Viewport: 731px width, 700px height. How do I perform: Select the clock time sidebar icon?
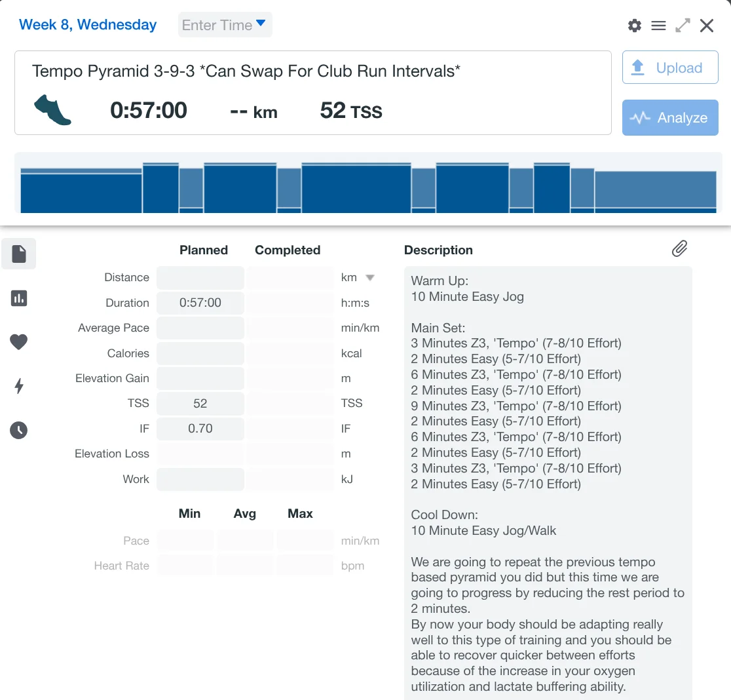[19, 431]
